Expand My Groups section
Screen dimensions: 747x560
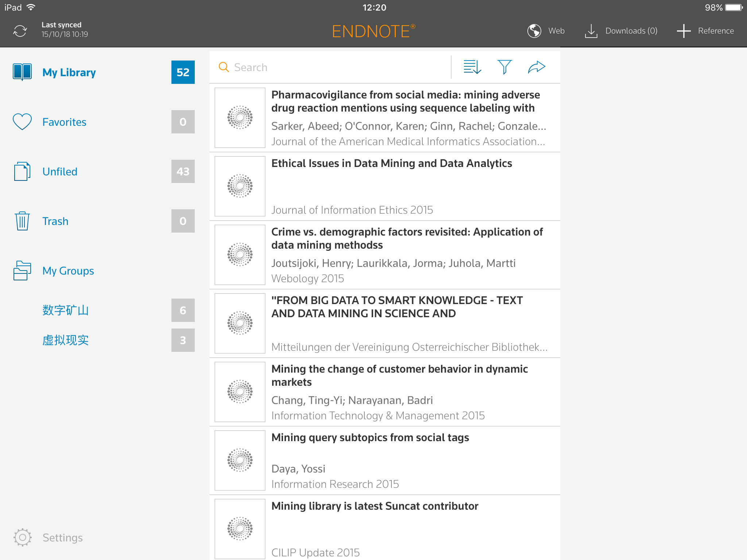tap(68, 271)
